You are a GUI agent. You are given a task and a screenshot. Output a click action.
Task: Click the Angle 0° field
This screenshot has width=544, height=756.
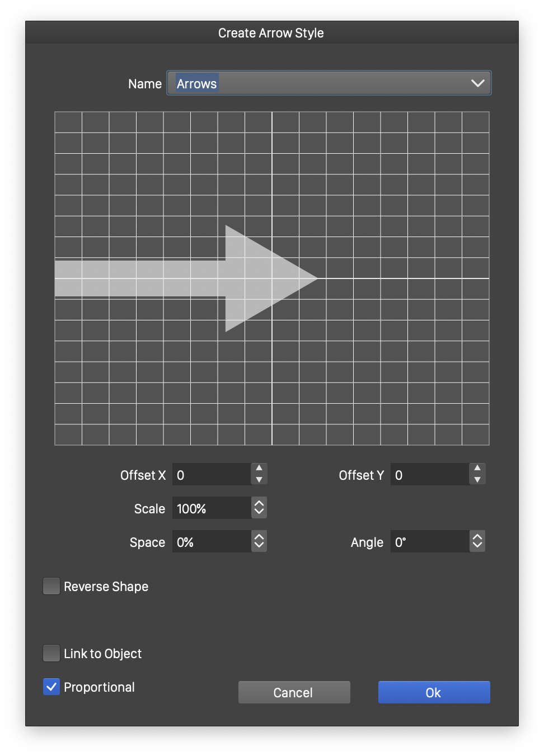[x=430, y=542]
